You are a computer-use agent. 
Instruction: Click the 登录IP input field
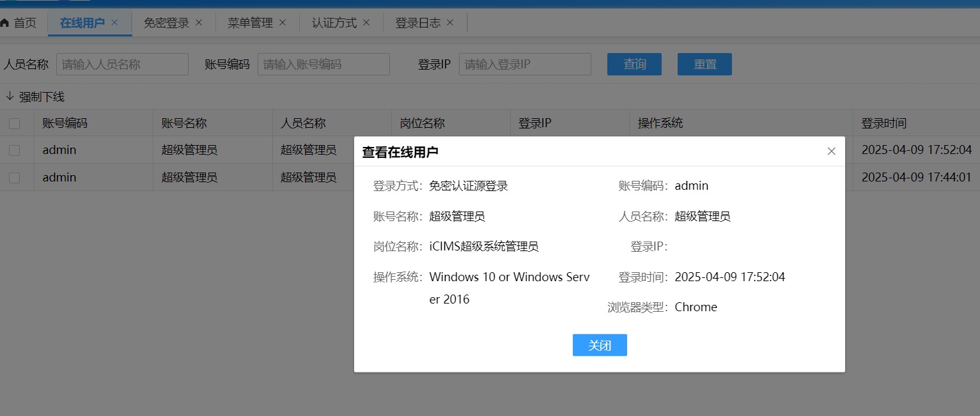coord(524,65)
